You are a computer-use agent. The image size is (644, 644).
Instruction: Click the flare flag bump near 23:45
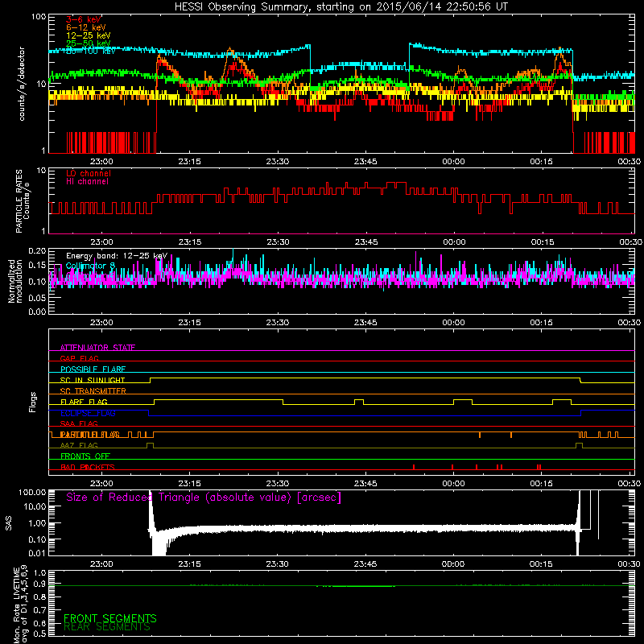(x=359, y=402)
